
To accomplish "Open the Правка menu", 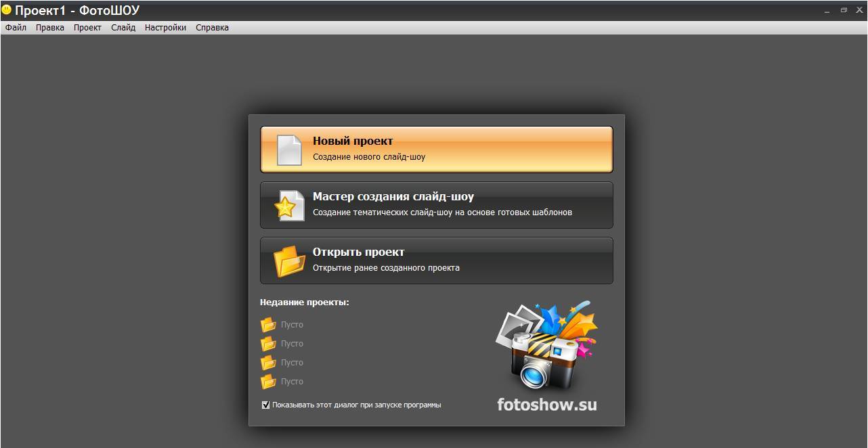I will point(50,28).
